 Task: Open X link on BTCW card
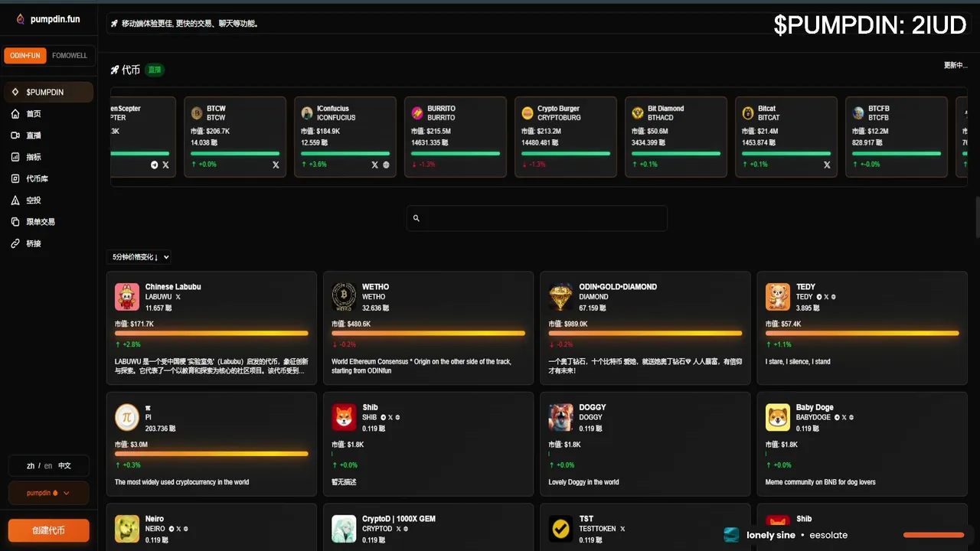(x=276, y=165)
